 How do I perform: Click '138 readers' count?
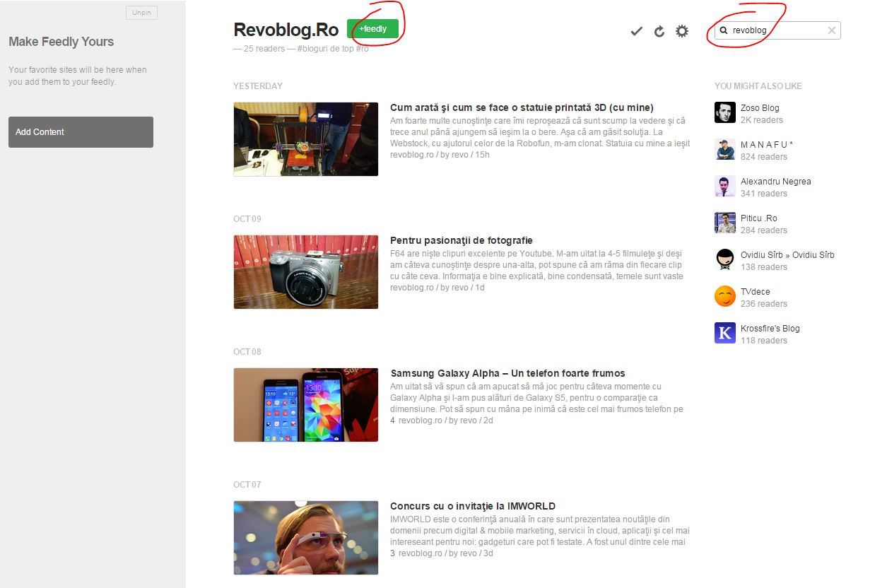(764, 267)
